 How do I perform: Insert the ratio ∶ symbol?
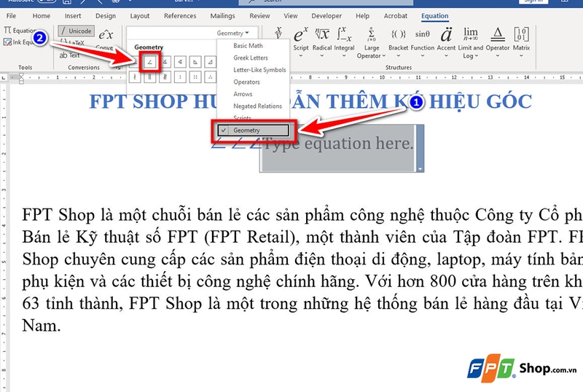(180, 77)
